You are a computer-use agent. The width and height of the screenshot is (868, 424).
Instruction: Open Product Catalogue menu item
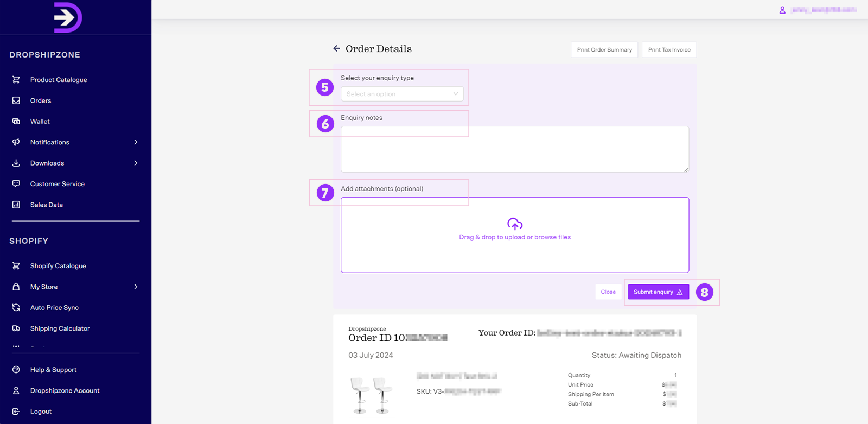coord(59,80)
